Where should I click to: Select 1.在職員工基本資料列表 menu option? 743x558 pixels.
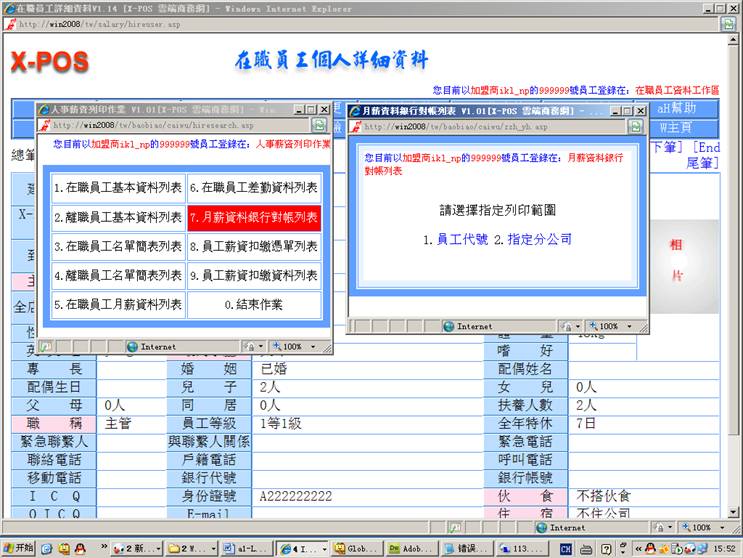tap(118, 187)
